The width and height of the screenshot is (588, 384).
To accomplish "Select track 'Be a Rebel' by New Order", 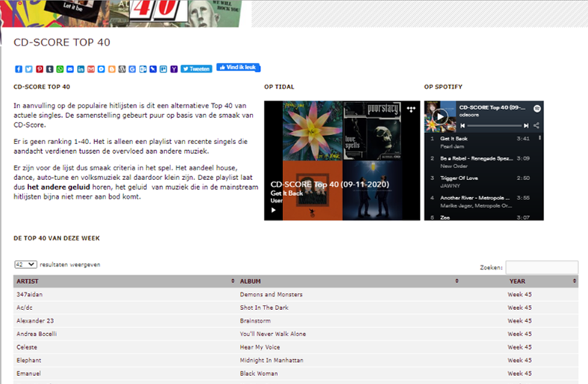I will [480, 162].
